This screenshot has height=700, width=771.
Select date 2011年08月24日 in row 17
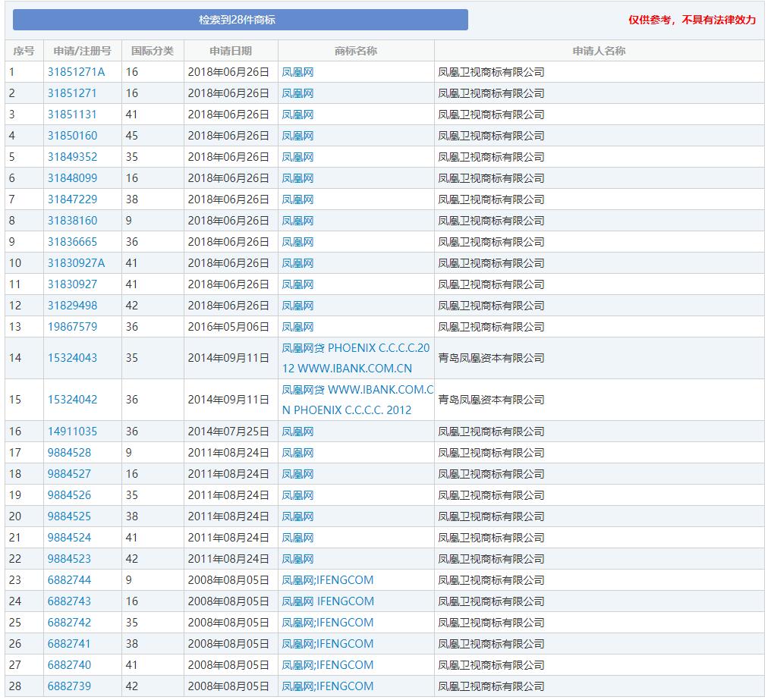tap(228, 453)
